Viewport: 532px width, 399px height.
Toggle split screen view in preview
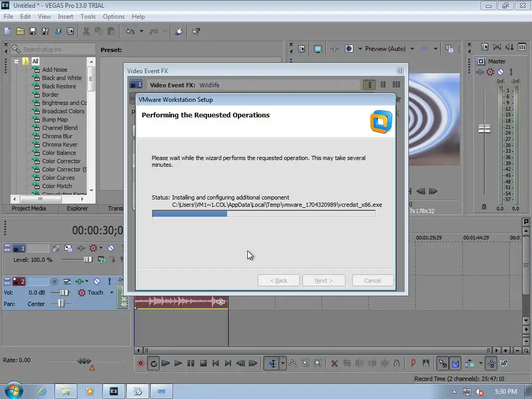pos(349,49)
